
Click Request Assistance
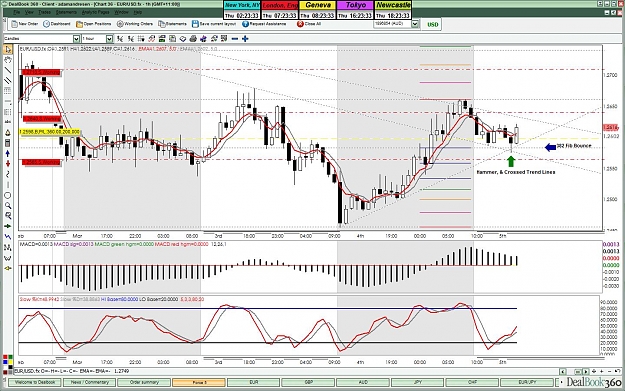click(264, 24)
